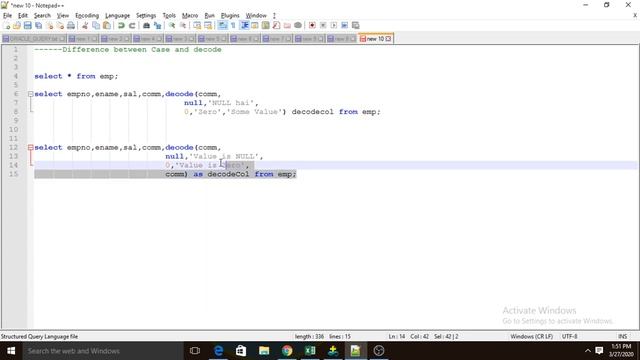Cut the selection with the scissors icon
Image resolution: width=640 pixels, height=360 pixels.
click(x=85, y=25)
